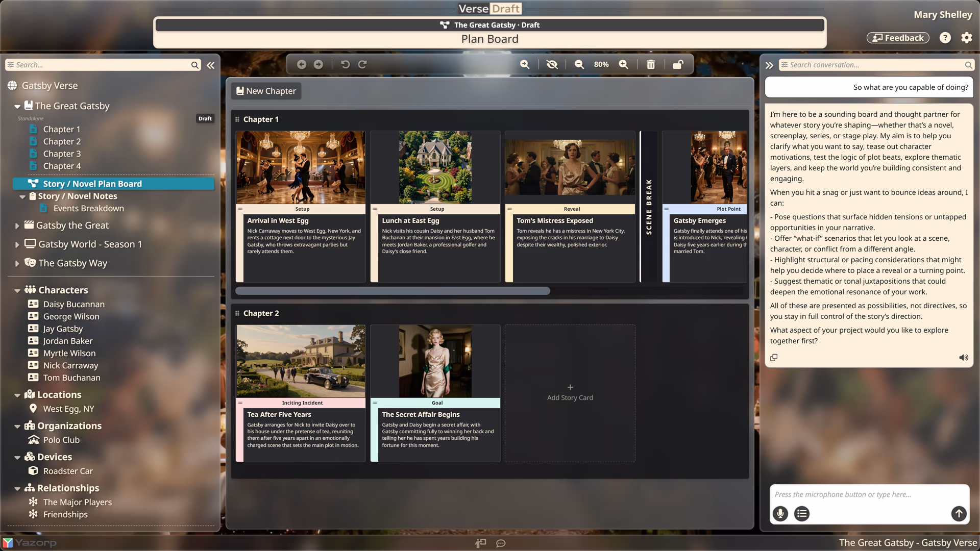Zoom out the plan board
Screen dimensions: 980x551
(x=579, y=64)
